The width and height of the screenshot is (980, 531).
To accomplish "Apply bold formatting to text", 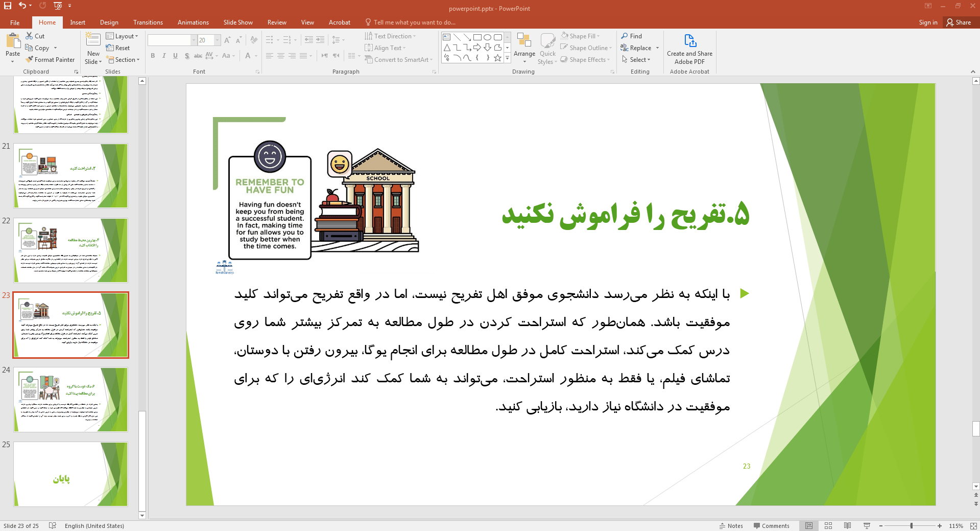I will pos(152,56).
